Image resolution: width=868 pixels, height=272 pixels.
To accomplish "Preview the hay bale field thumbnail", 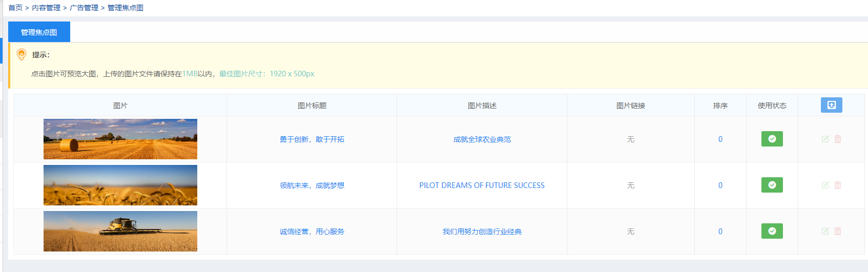I will pos(120,139).
